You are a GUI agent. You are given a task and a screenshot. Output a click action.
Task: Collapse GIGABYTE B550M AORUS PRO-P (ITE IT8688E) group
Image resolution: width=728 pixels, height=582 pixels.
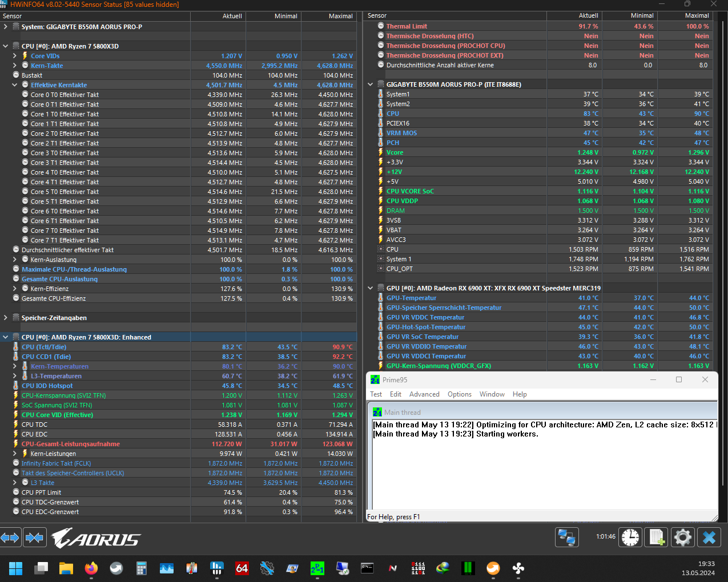click(x=371, y=84)
